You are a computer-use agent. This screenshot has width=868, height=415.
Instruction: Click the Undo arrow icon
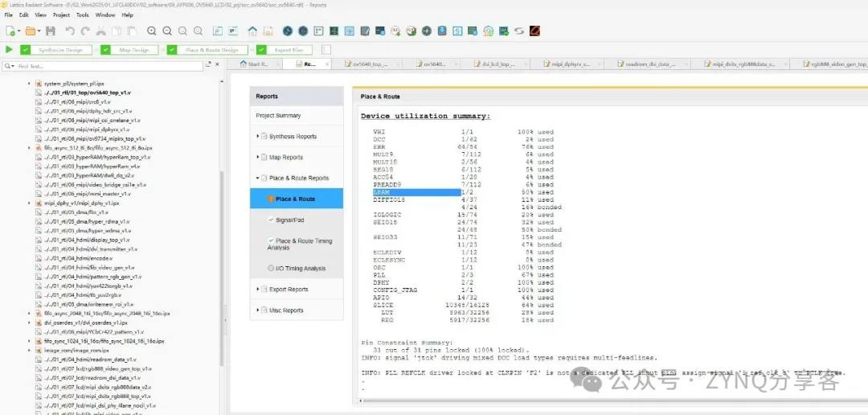[70, 31]
